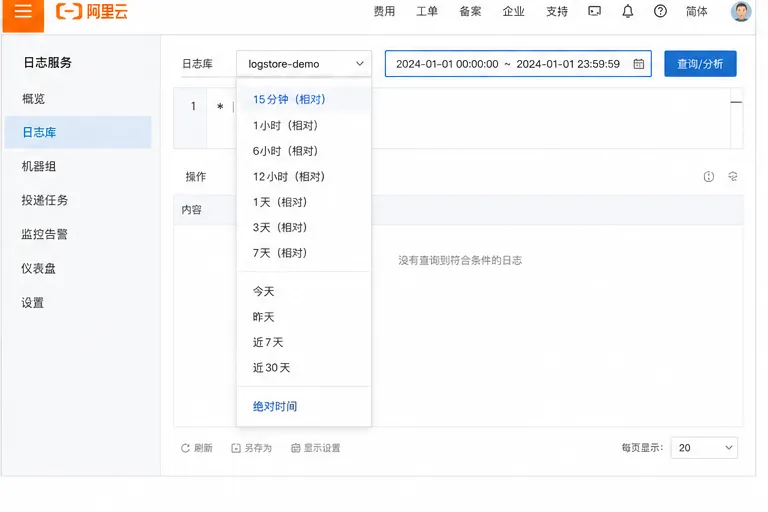768x512 pixels.
Task: Click the info icon beside operations row
Action: 709,176
